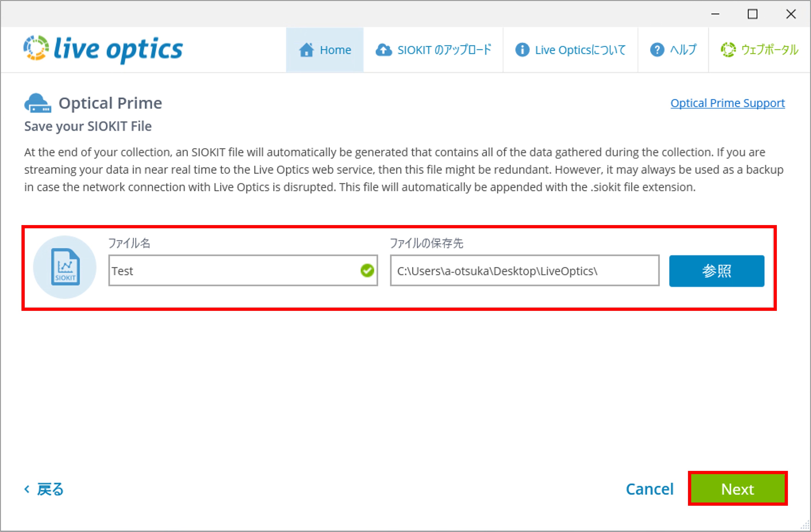Minimize the Live Optics window
The image size is (811, 532).
[715, 14]
